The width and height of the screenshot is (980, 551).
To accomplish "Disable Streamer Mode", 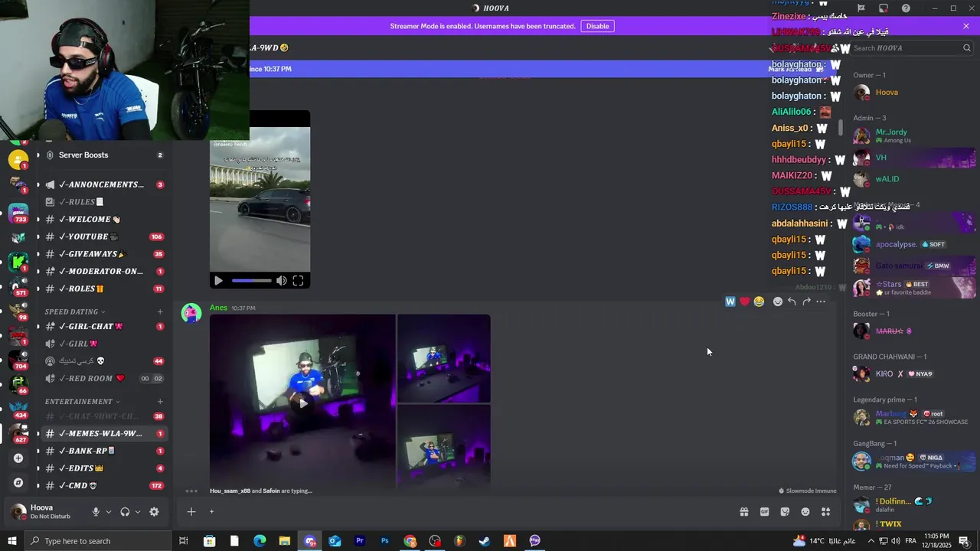I will coord(597,26).
